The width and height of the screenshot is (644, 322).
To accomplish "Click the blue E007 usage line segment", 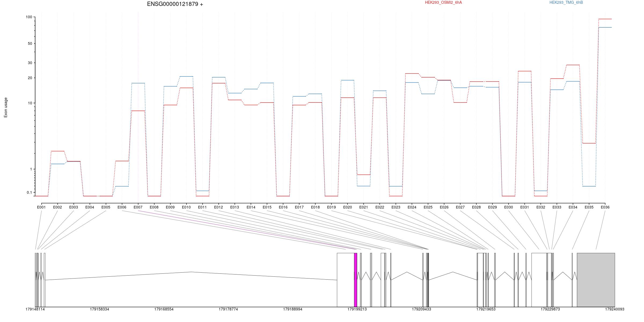I will coord(138,83).
